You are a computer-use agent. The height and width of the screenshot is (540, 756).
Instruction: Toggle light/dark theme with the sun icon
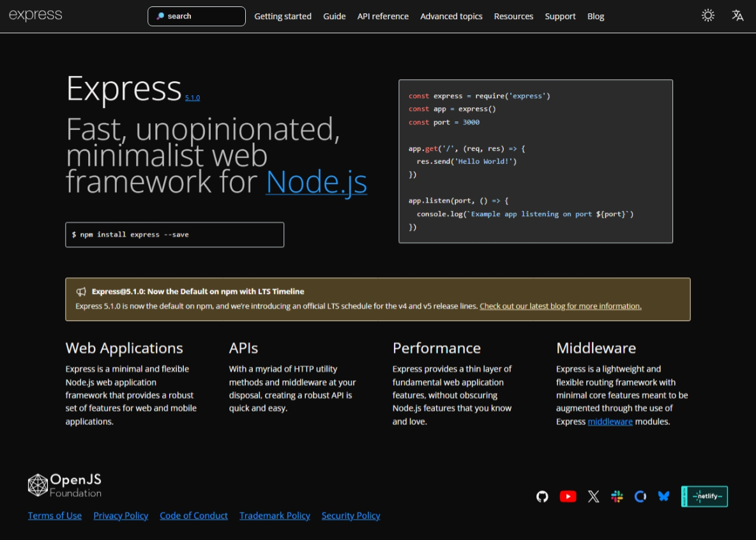707,15
